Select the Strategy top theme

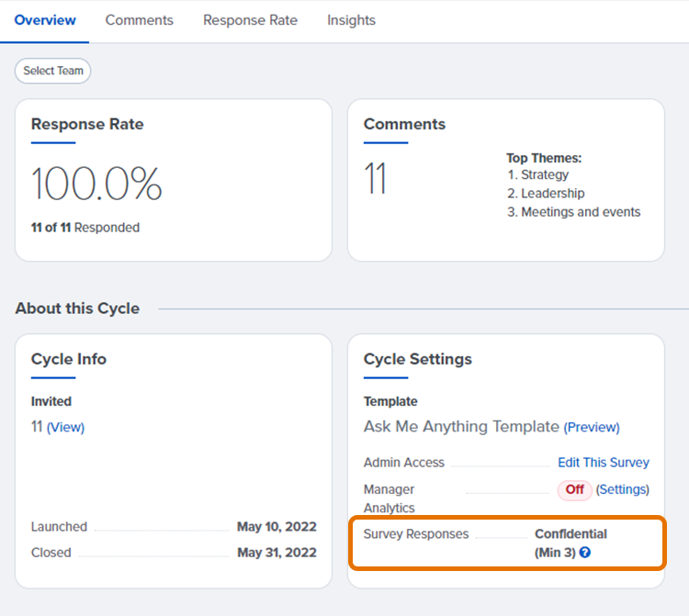pyautogui.click(x=544, y=174)
